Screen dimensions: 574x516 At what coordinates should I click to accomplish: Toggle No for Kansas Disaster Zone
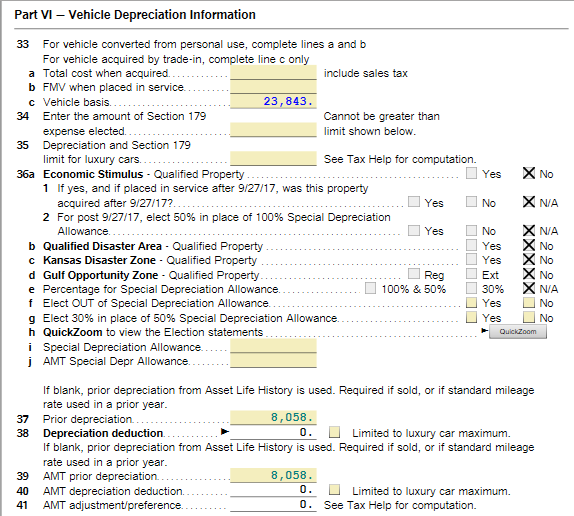[529, 259]
